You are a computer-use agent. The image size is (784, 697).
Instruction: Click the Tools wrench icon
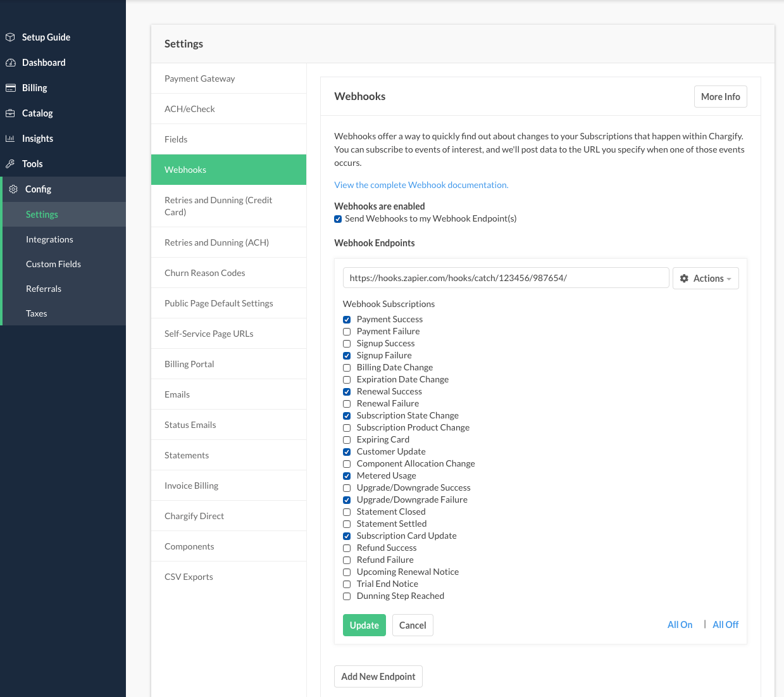[x=10, y=164]
